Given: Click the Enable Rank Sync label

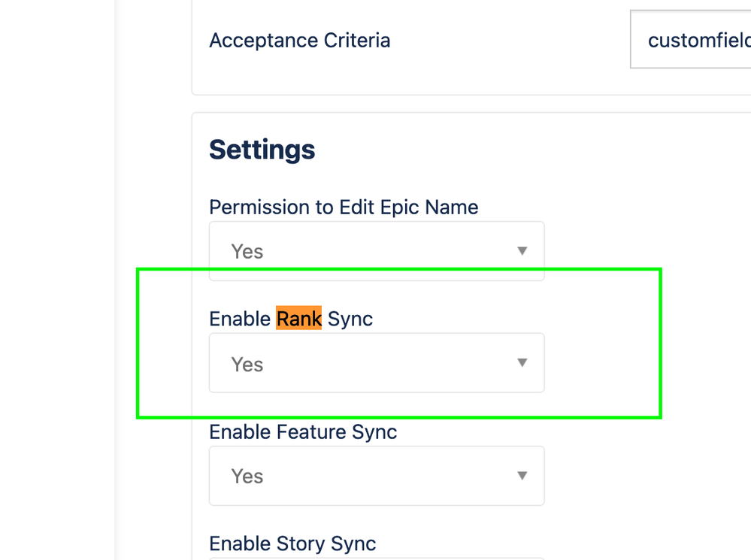Looking at the screenshot, I should pos(290,319).
